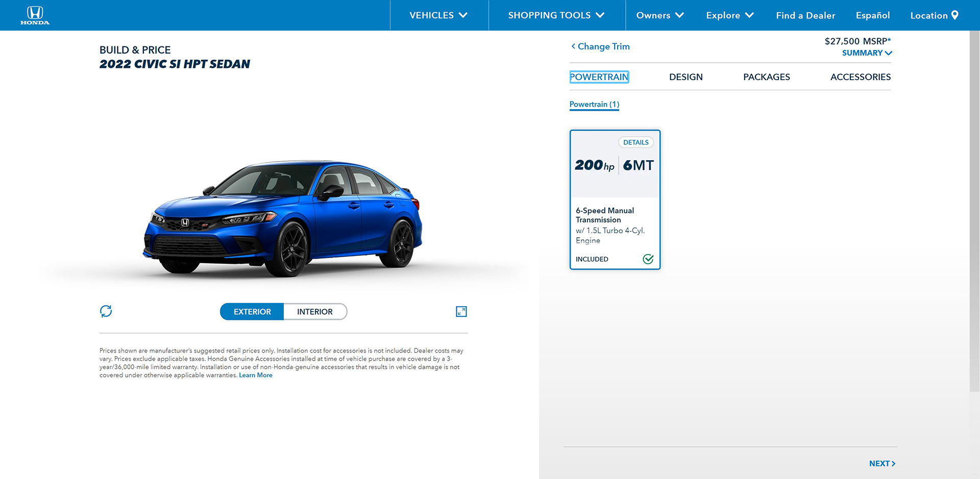Click the 2022 Civic Si HPT Sedan title
The width and height of the screenshot is (980, 479).
click(x=175, y=64)
